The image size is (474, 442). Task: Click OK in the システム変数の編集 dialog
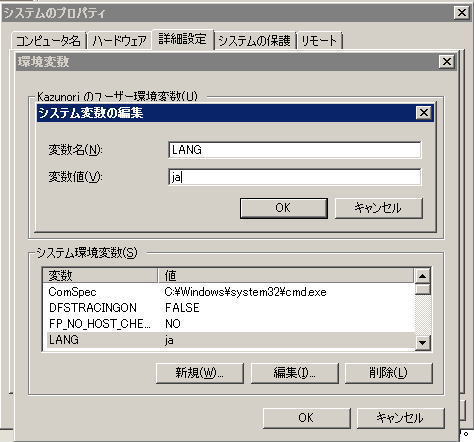click(x=284, y=208)
